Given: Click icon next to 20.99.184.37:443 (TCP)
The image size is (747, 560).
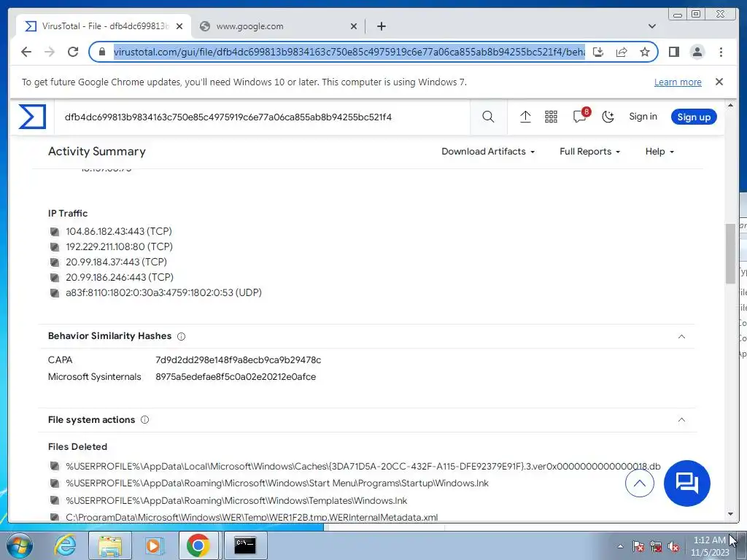Looking at the screenshot, I should tap(55, 262).
